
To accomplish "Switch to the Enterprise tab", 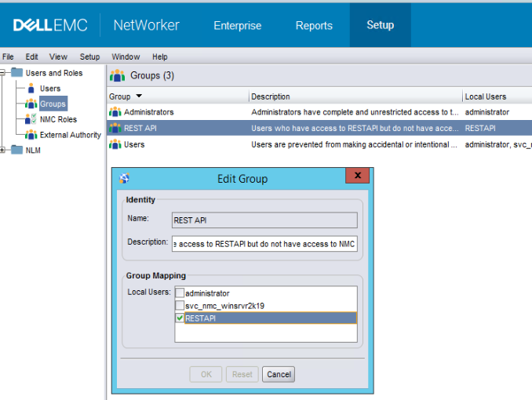I will point(238,25).
